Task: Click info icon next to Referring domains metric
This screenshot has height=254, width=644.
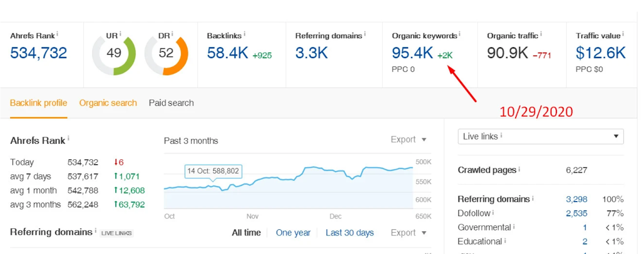Action: click(365, 34)
